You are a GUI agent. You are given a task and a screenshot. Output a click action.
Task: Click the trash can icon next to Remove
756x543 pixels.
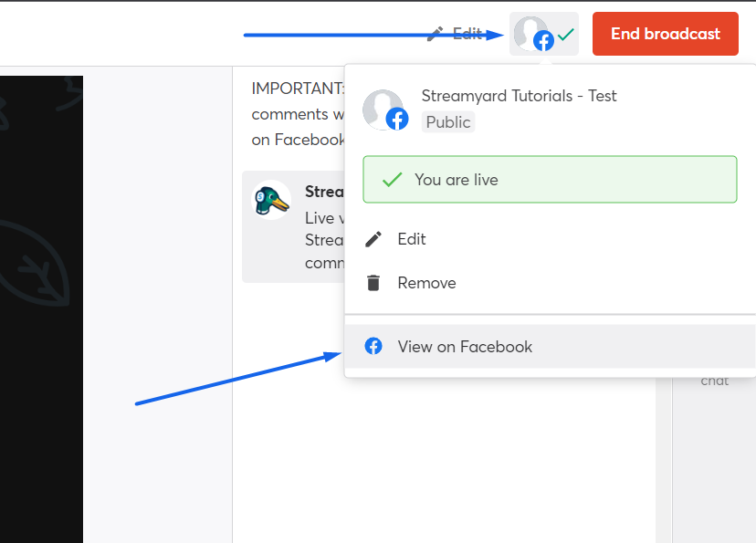click(x=373, y=283)
